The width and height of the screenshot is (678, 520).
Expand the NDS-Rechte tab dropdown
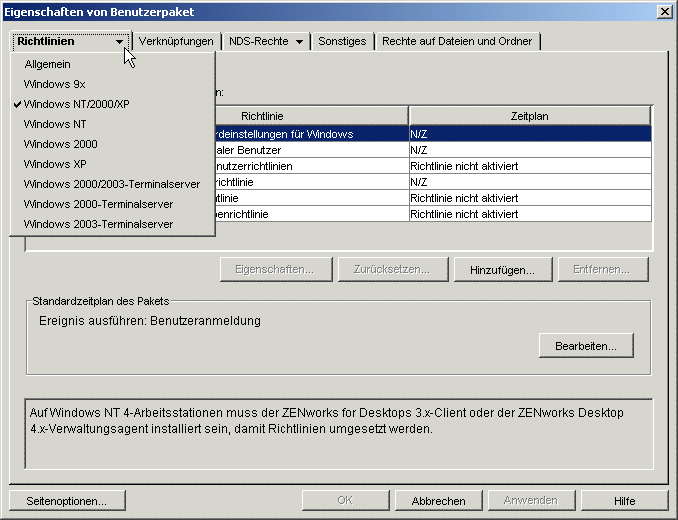[x=299, y=42]
